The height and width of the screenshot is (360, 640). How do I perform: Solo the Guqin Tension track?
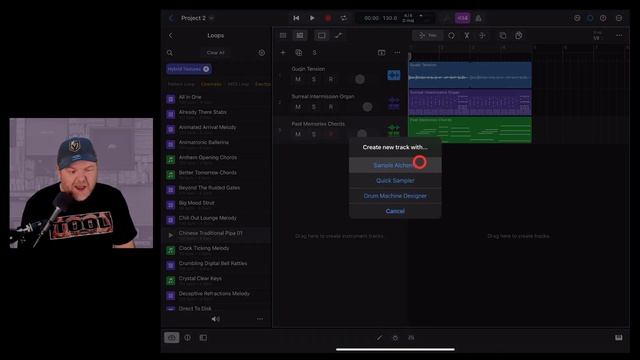pos(314,79)
